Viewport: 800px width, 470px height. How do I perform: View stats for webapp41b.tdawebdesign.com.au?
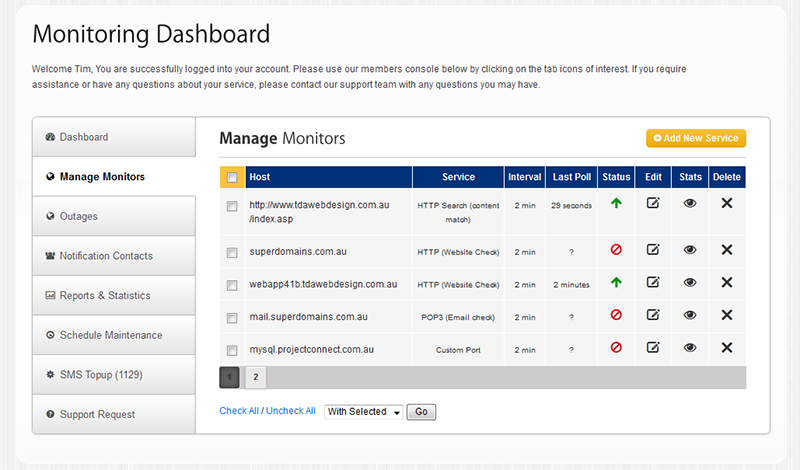point(690,282)
